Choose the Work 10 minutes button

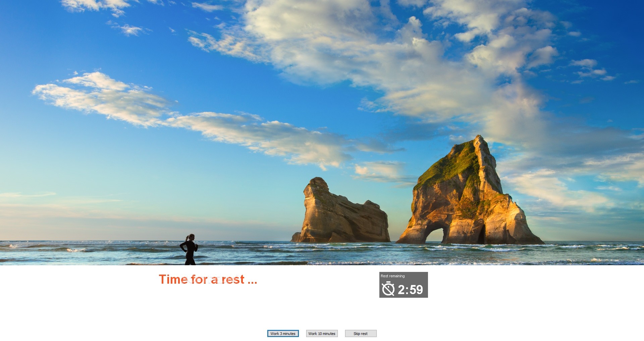[x=322, y=333]
